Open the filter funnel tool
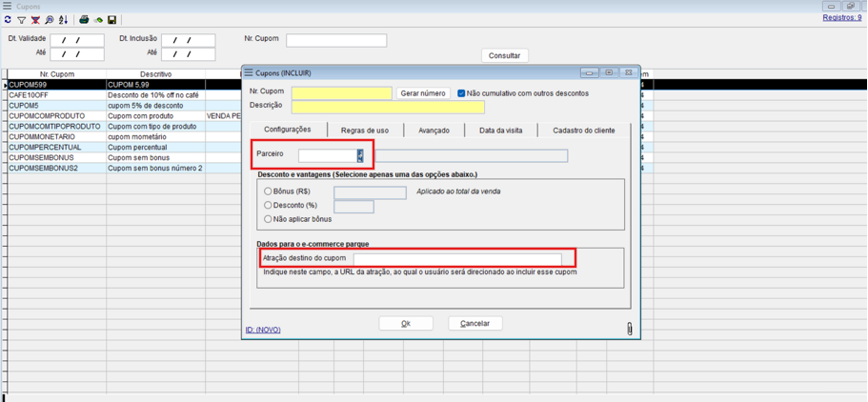The height and width of the screenshot is (402, 868). [21, 20]
